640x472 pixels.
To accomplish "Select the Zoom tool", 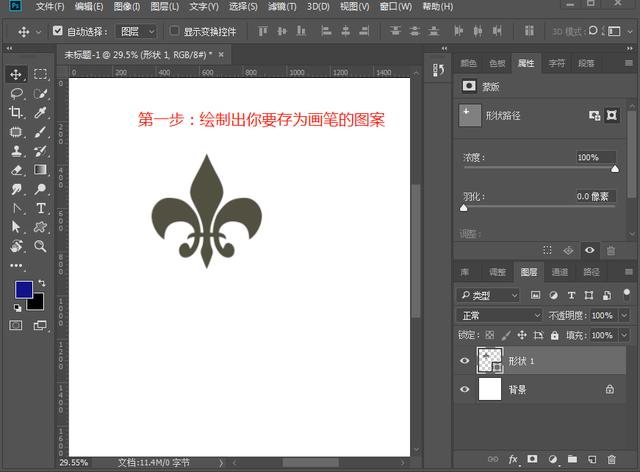I will [40, 246].
